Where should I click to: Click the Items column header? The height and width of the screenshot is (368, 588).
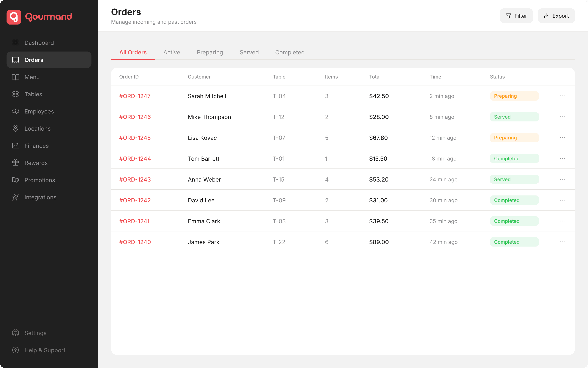(331, 77)
